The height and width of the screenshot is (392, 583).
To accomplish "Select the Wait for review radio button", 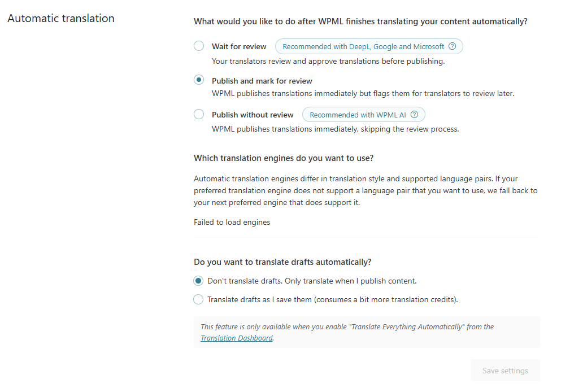I will (199, 46).
